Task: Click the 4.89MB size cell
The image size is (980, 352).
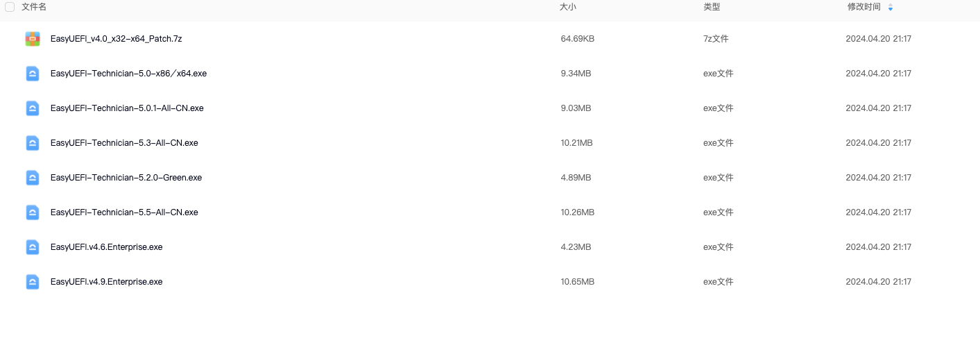Action: pos(576,178)
